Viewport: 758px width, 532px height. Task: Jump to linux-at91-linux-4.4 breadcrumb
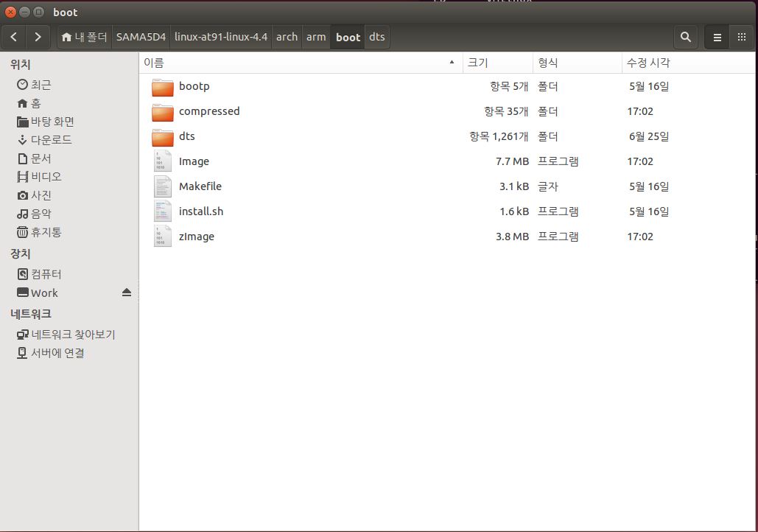[220, 37]
